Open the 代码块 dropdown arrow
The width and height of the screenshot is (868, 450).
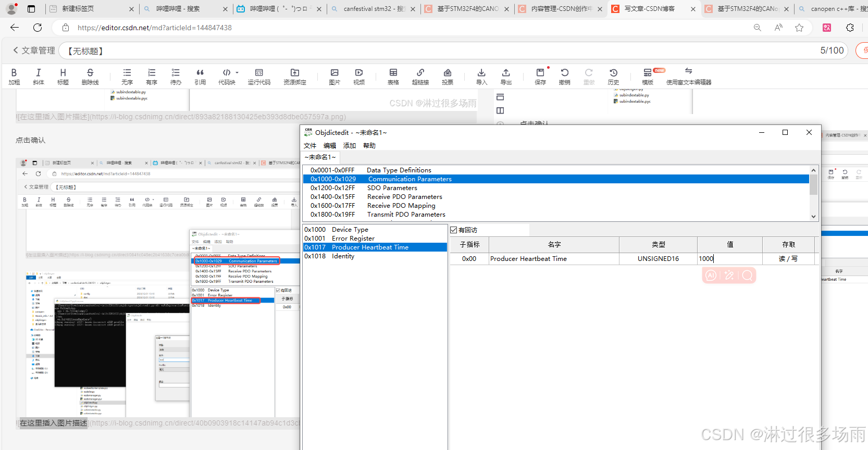click(237, 72)
